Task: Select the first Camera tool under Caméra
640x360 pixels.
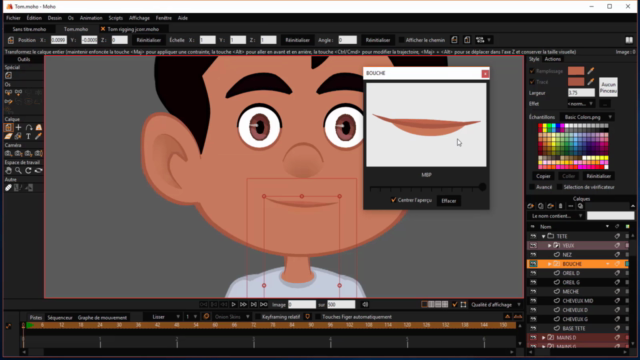Action: coord(9,153)
